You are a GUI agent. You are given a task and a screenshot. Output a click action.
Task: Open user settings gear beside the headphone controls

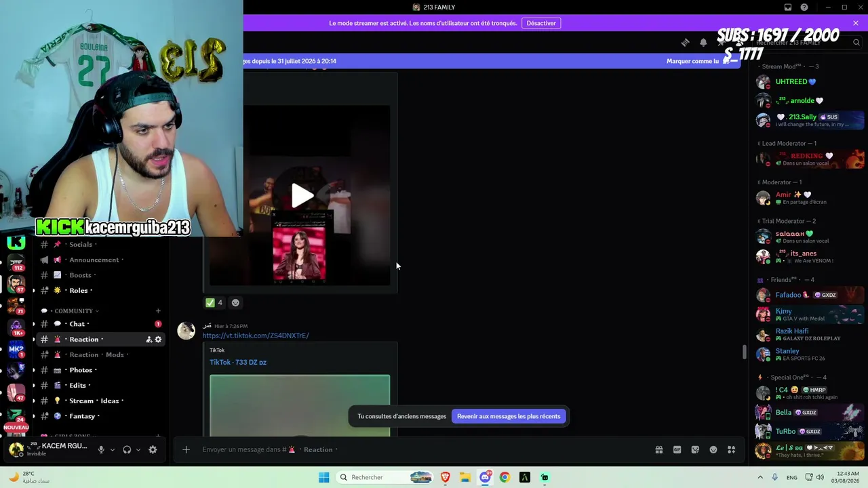(153, 449)
